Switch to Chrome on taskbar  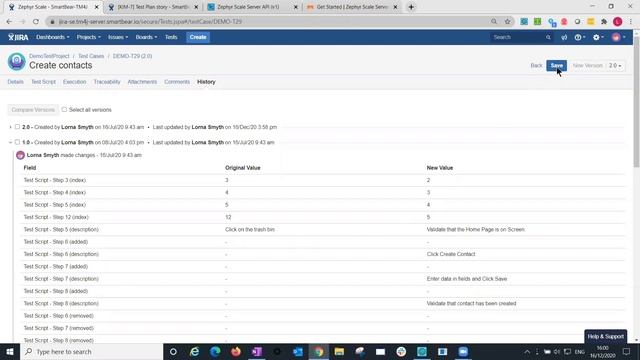tap(319, 351)
